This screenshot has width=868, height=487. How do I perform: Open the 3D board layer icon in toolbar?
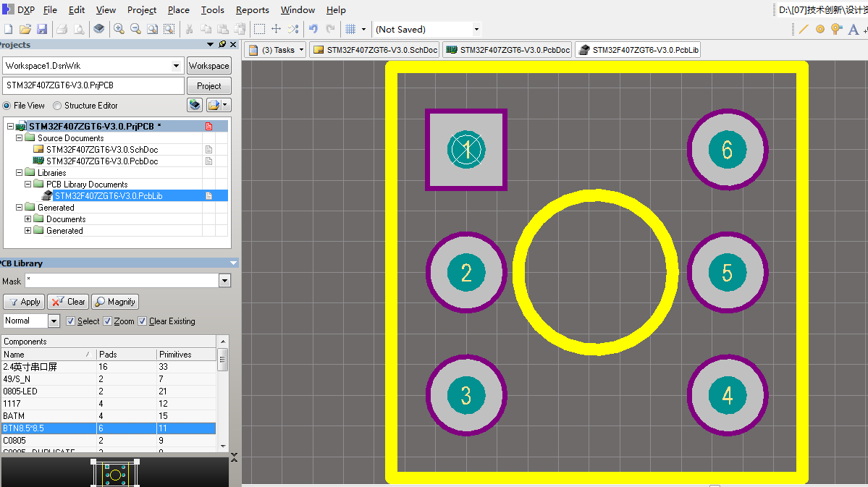click(x=99, y=30)
